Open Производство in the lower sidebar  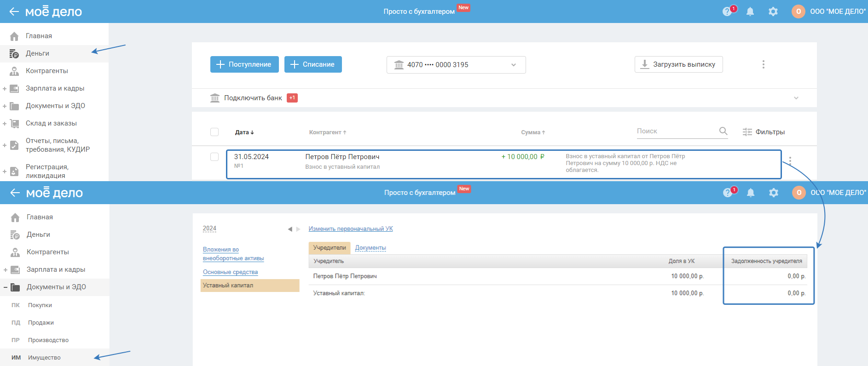pyautogui.click(x=48, y=340)
